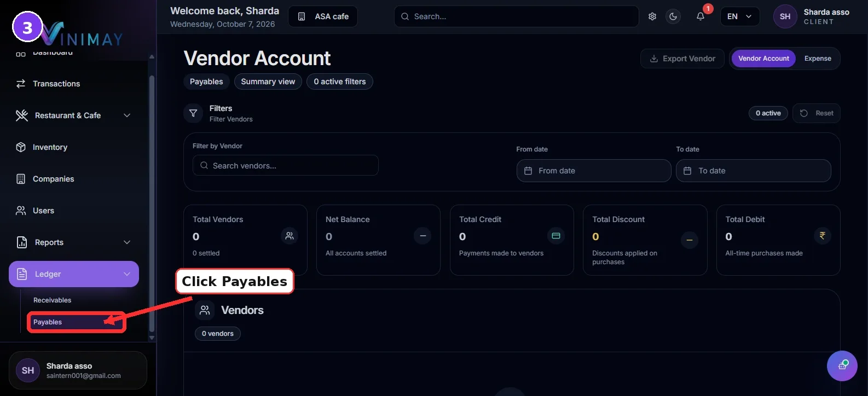This screenshot has height=396, width=868.
Task: Open the floating chat assistant button
Action: pos(842,366)
